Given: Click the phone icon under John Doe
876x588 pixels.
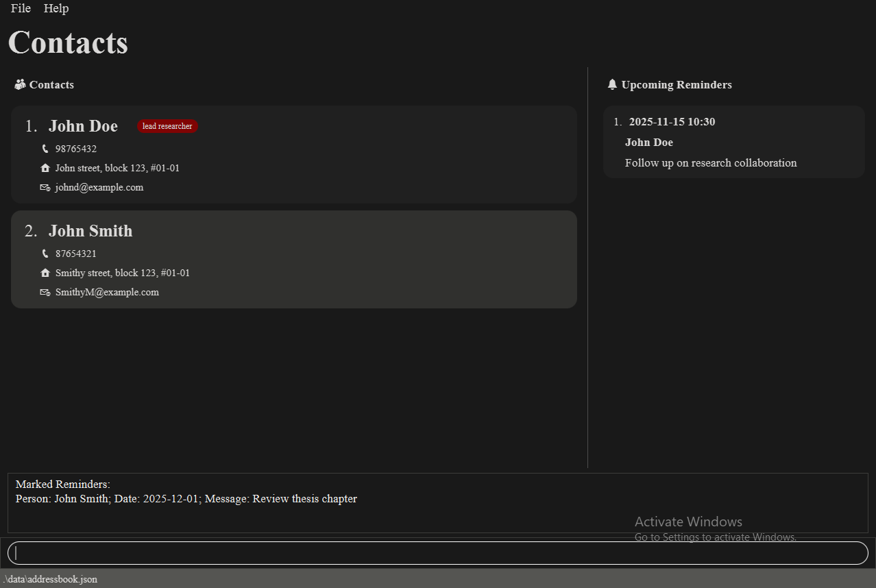Looking at the screenshot, I should pos(45,149).
